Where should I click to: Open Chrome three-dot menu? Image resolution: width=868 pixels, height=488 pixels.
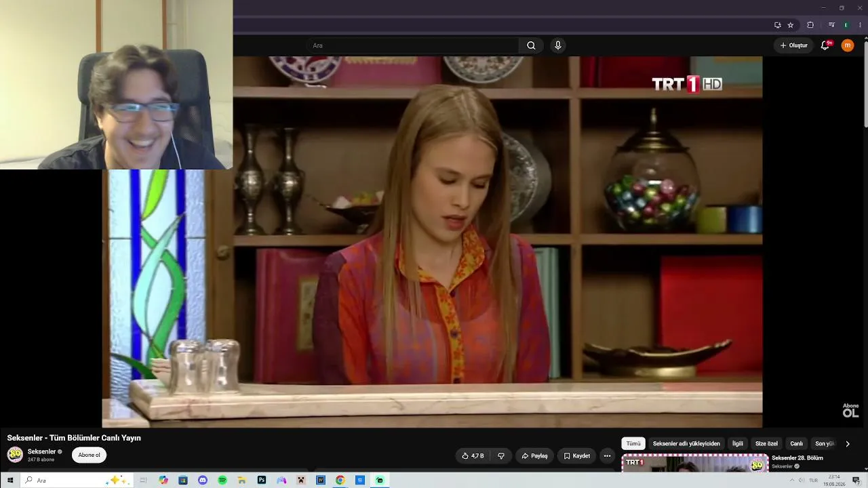point(860,25)
